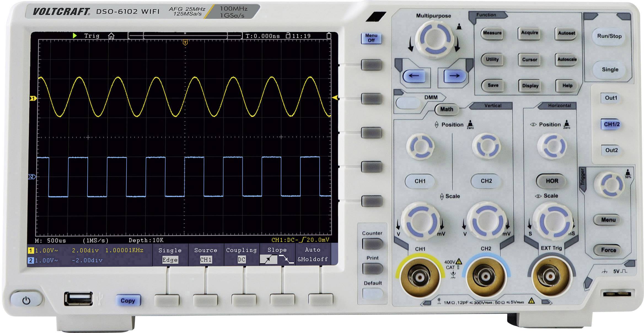The image size is (644, 333).
Task: Toggle channel 1 with the CH1 button
Action: [420, 181]
